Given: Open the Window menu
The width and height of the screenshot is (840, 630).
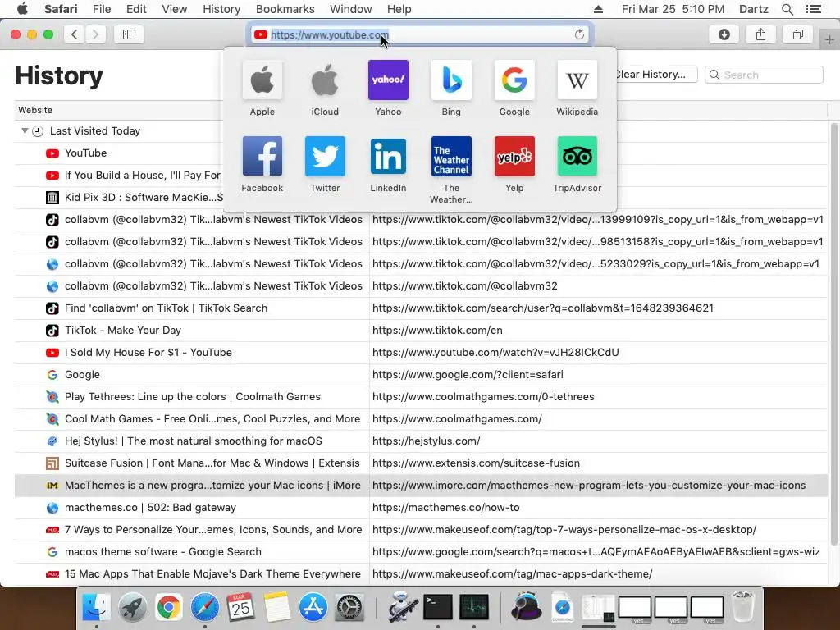Looking at the screenshot, I should [350, 9].
